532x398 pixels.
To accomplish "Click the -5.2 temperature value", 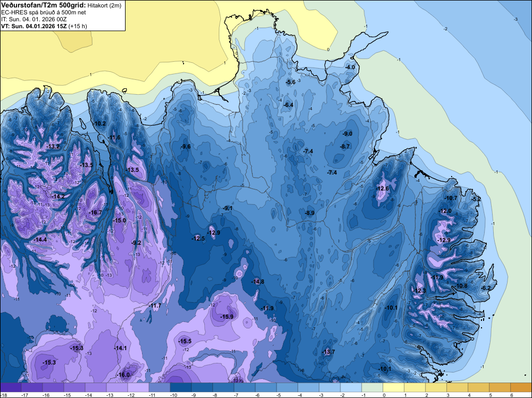I will pyautogui.click(x=476, y=199).
